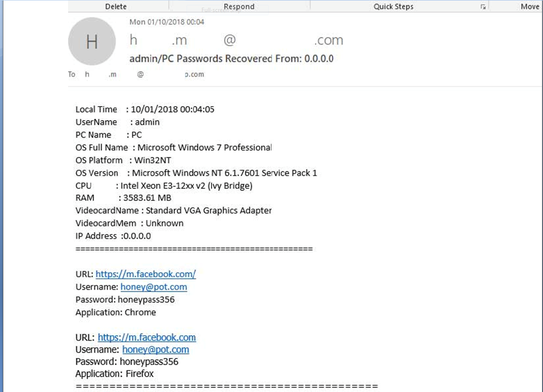Click the OS Full Name line

coord(174,147)
